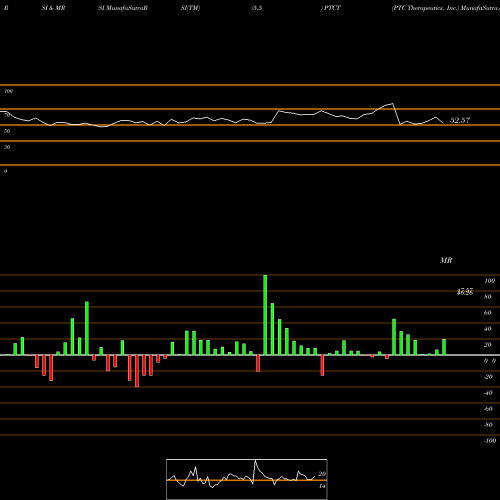
Task: Click the tallest green MR histogram bar
Action: click(x=265, y=315)
